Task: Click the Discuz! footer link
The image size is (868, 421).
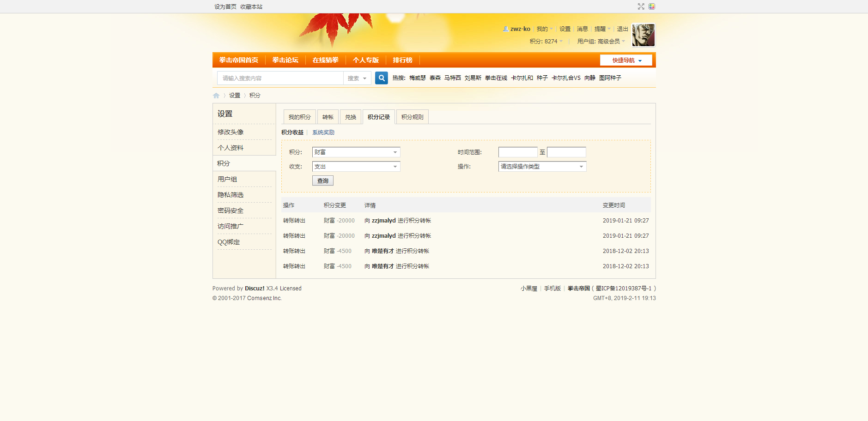Action: 255,289
